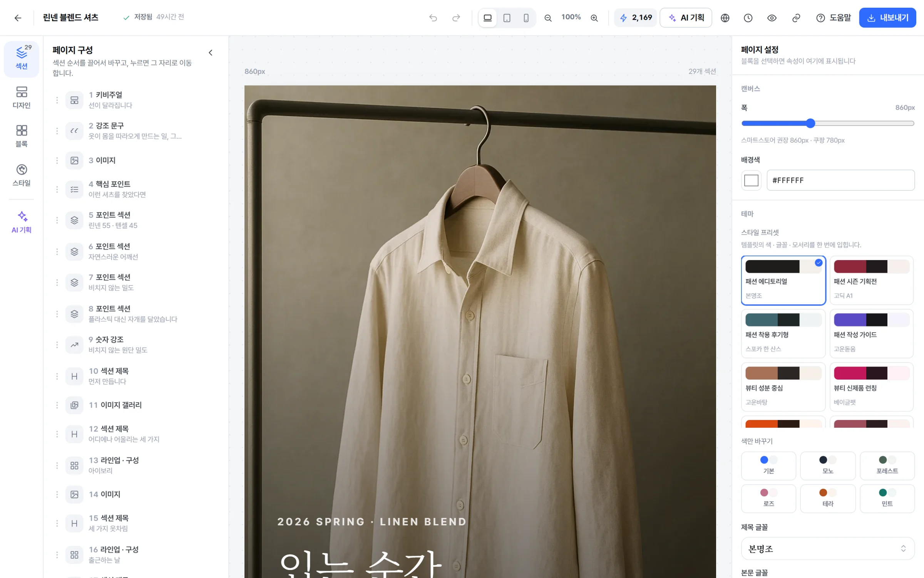Click the white background color swatch

point(751,180)
